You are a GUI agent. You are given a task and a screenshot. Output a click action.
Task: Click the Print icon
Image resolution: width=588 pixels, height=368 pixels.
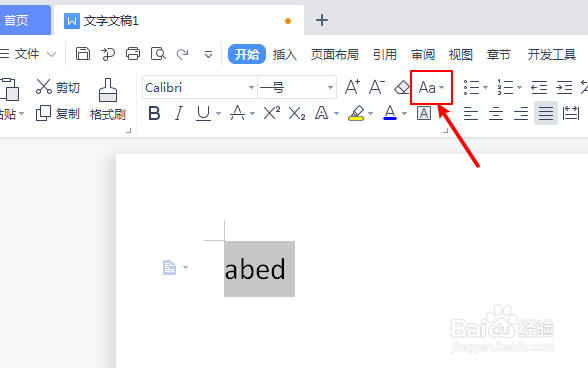pyautogui.click(x=133, y=54)
